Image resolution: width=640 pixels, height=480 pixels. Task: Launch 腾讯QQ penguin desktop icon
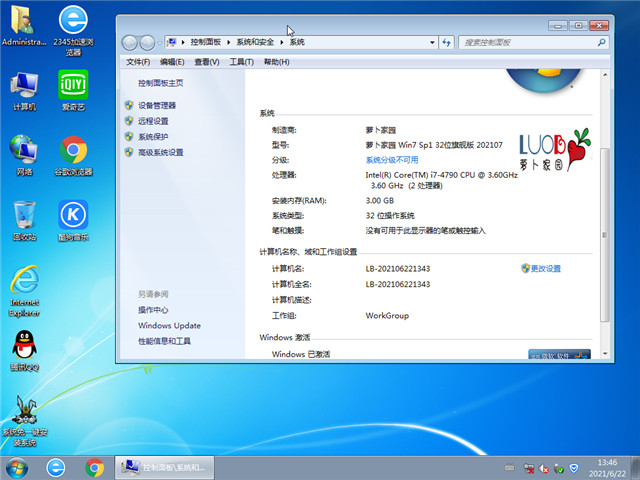[x=24, y=350]
